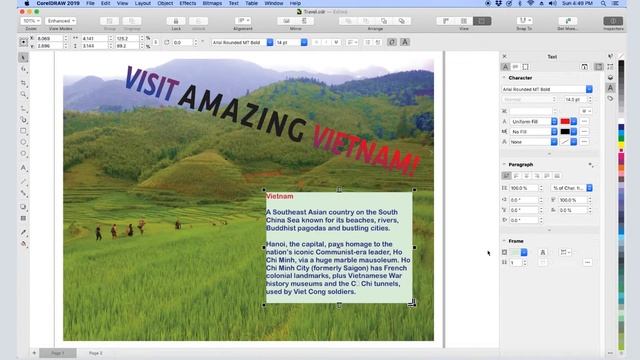640x360 pixels.
Task: Collapse the Character section
Action: click(504, 78)
